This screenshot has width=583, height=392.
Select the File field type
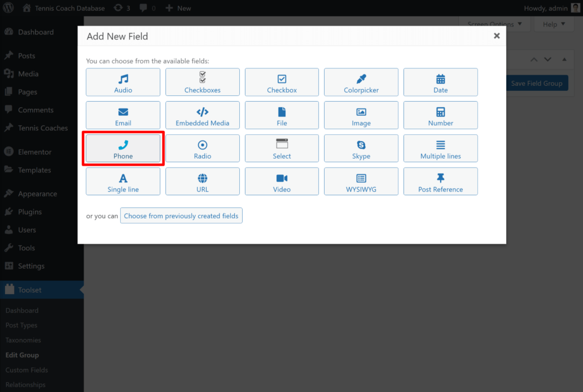tap(282, 115)
